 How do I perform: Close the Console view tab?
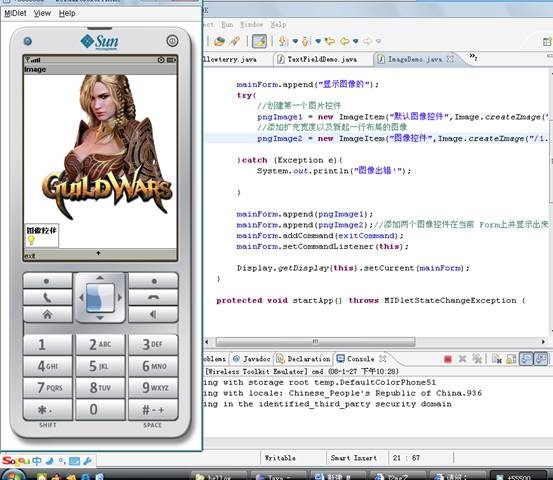point(383,359)
